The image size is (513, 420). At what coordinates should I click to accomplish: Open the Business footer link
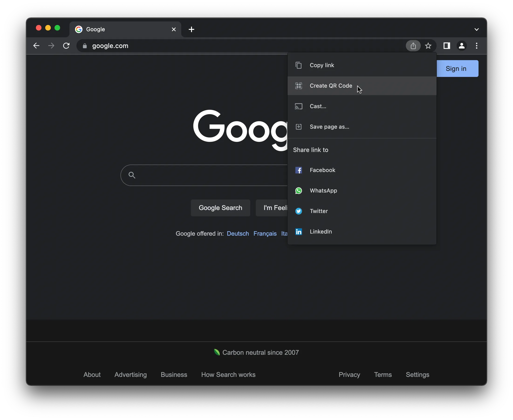click(174, 375)
